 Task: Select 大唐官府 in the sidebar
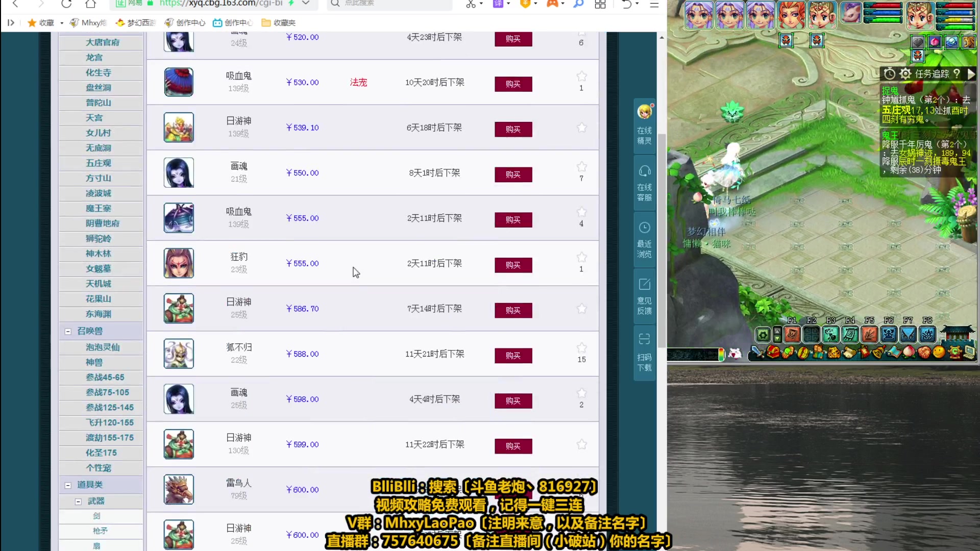pos(102,42)
